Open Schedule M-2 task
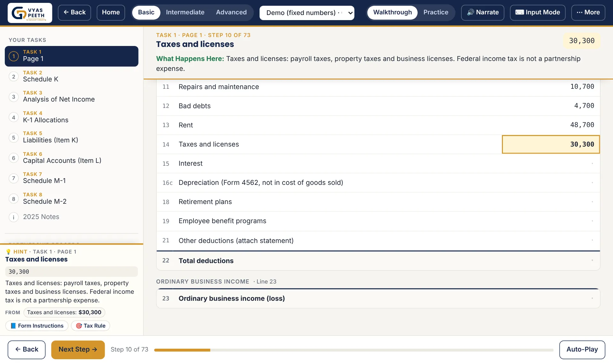 (72, 199)
